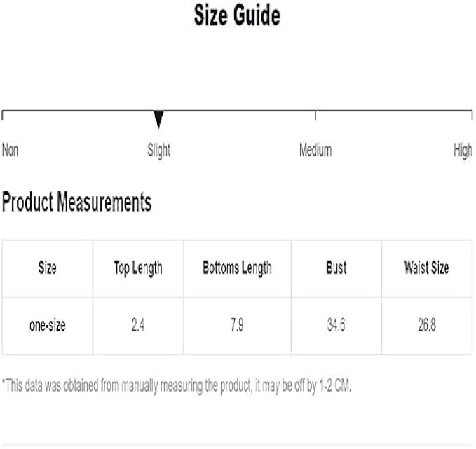Click the Bust column header

[x=336, y=268]
